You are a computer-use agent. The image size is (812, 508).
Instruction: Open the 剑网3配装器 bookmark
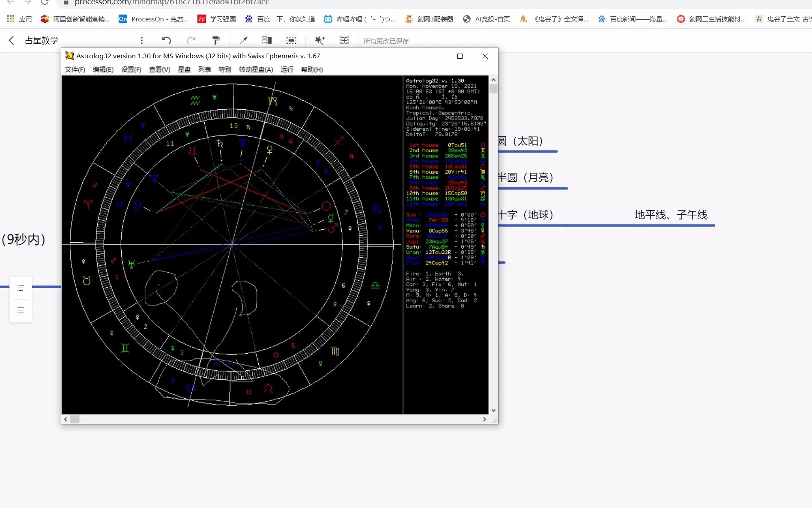[x=429, y=19]
